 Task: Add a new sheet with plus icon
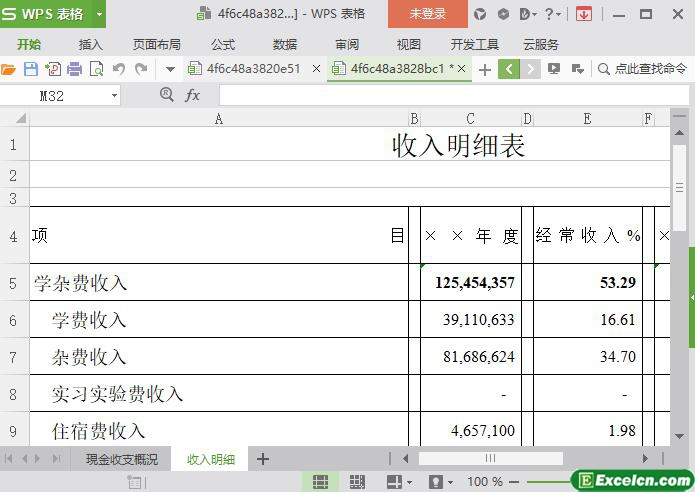point(263,459)
